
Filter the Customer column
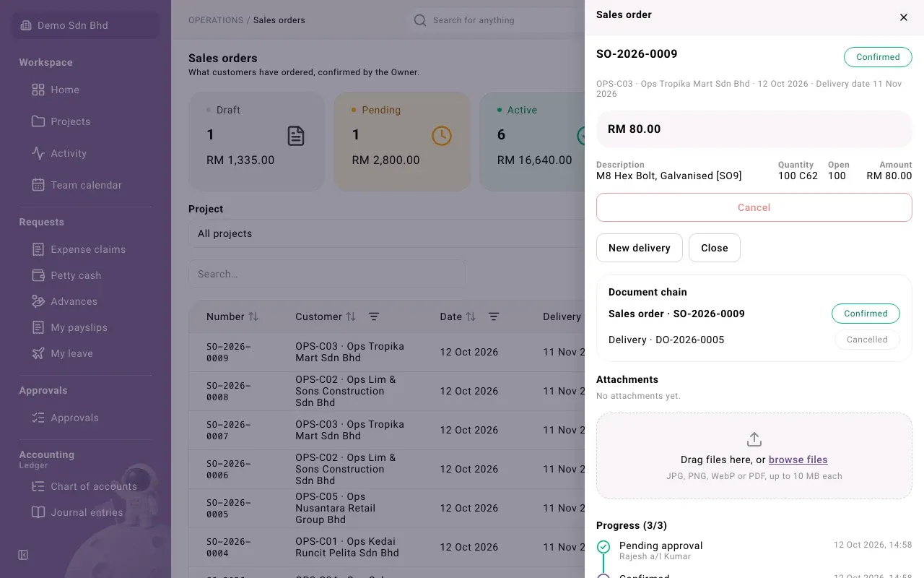click(374, 316)
